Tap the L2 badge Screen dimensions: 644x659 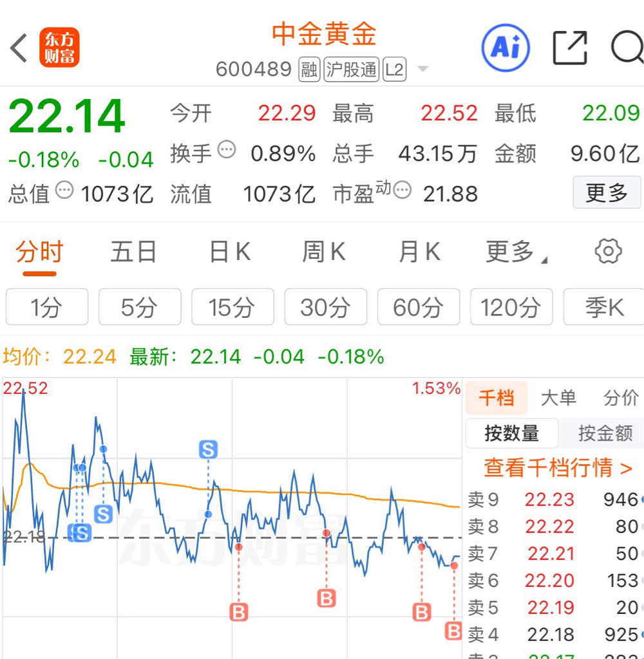click(395, 70)
